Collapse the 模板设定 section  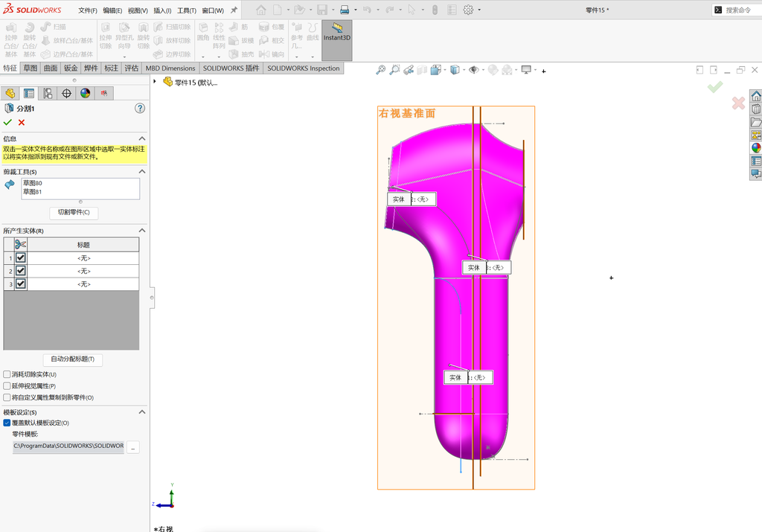142,412
